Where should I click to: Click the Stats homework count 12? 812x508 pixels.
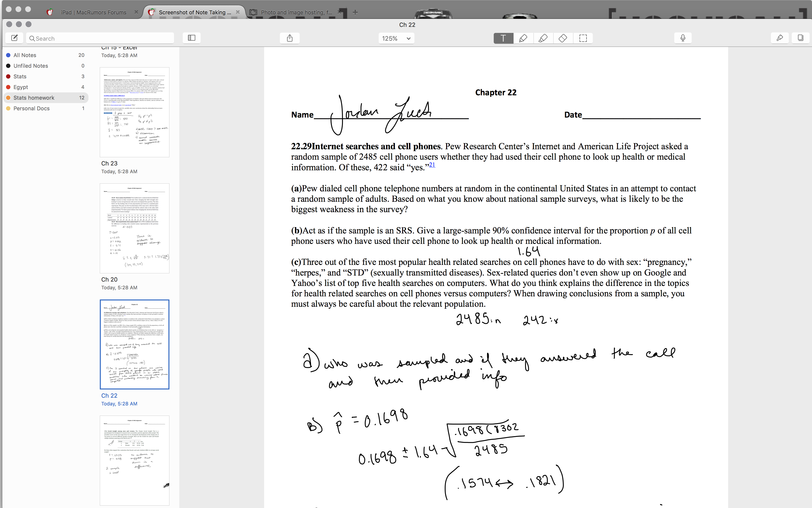(x=81, y=98)
